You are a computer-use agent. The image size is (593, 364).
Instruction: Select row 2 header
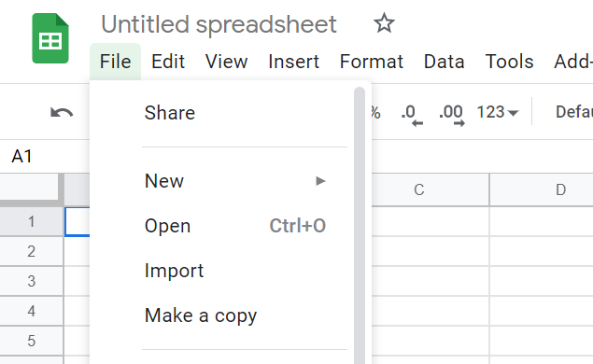pos(32,251)
